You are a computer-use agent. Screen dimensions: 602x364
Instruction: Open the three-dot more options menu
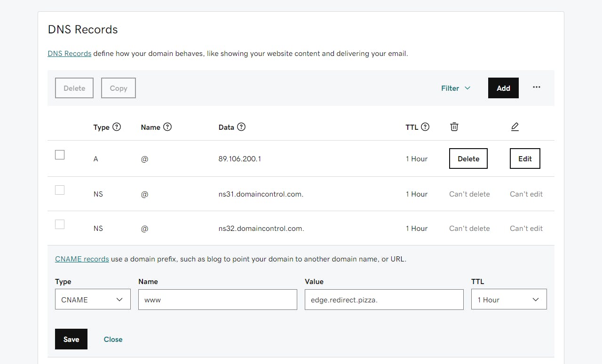tap(537, 87)
